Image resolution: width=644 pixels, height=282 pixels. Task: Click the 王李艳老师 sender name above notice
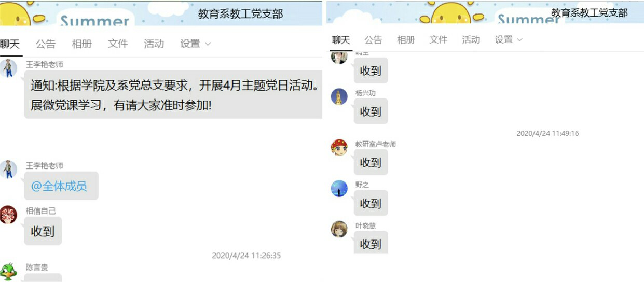[x=45, y=64]
